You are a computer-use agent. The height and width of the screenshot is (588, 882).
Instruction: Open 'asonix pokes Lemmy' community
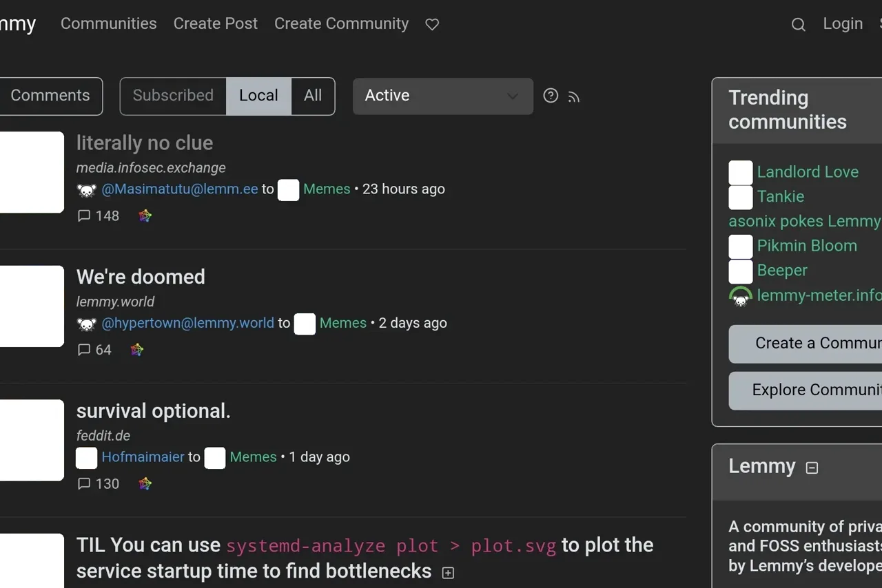pyautogui.click(x=805, y=222)
